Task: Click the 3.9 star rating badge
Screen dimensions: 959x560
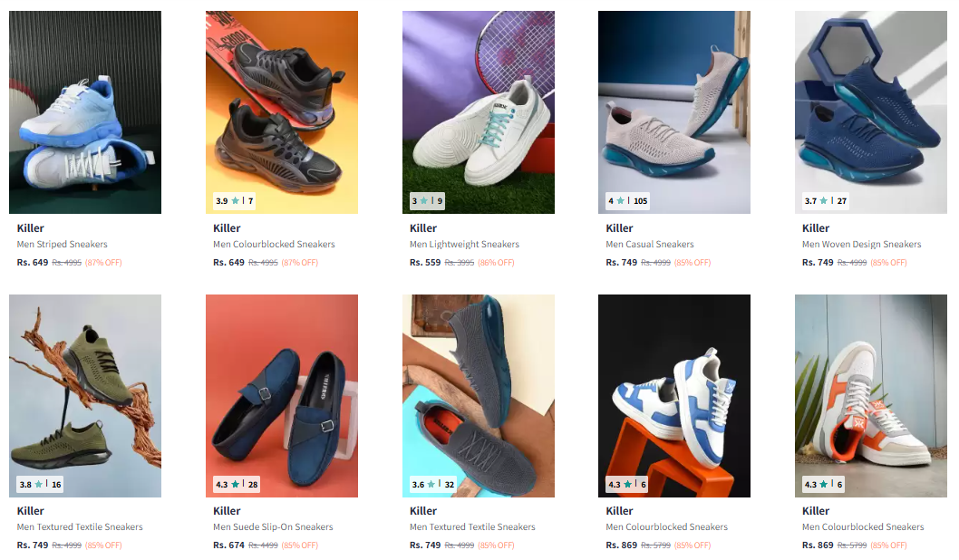Action: [x=234, y=200]
